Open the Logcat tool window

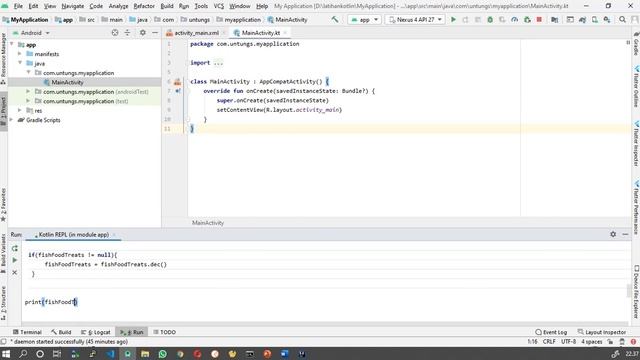[x=96, y=332]
